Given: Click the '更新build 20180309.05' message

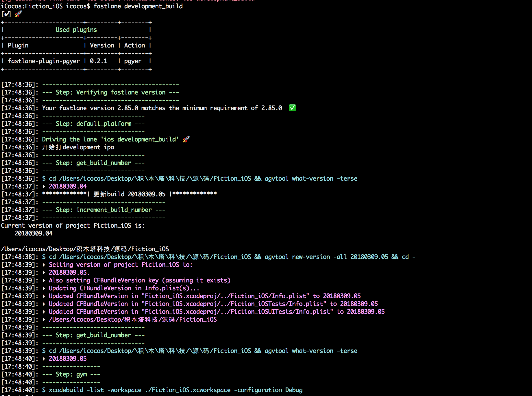Looking at the screenshot, I should pos(129,194).
